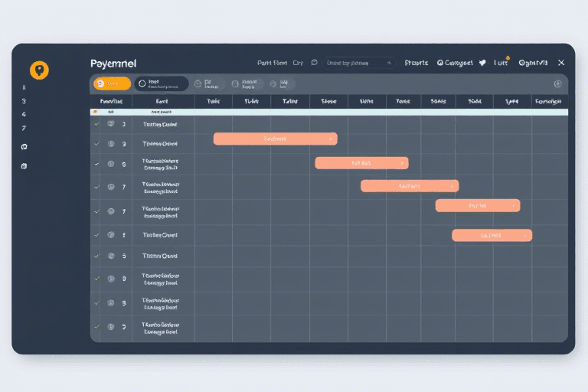Click the circular download icon at the toolbar's right end
Screen dimensions: 588x392
pyautogui.click(x=557, y=83)
